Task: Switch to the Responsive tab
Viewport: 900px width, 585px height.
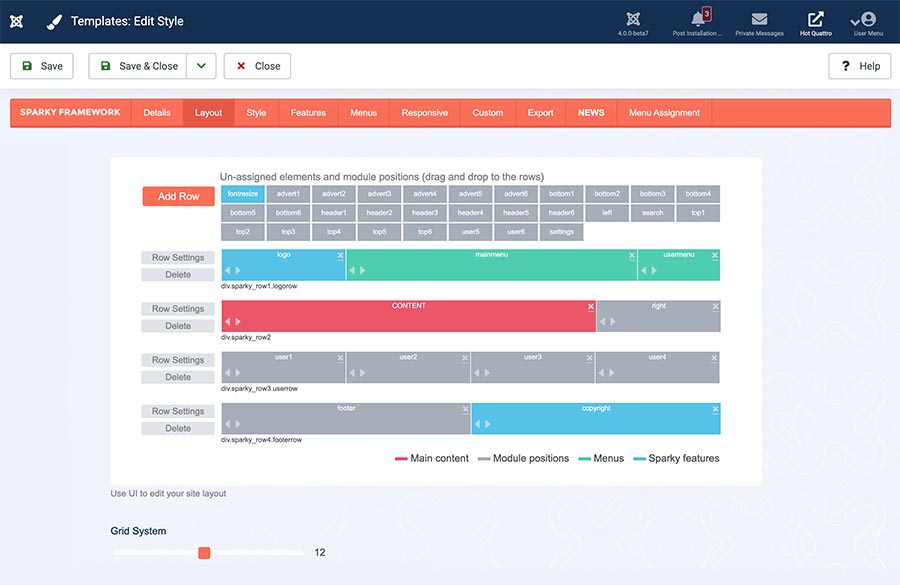Action: pyautogui.click(x=424, y=113)
